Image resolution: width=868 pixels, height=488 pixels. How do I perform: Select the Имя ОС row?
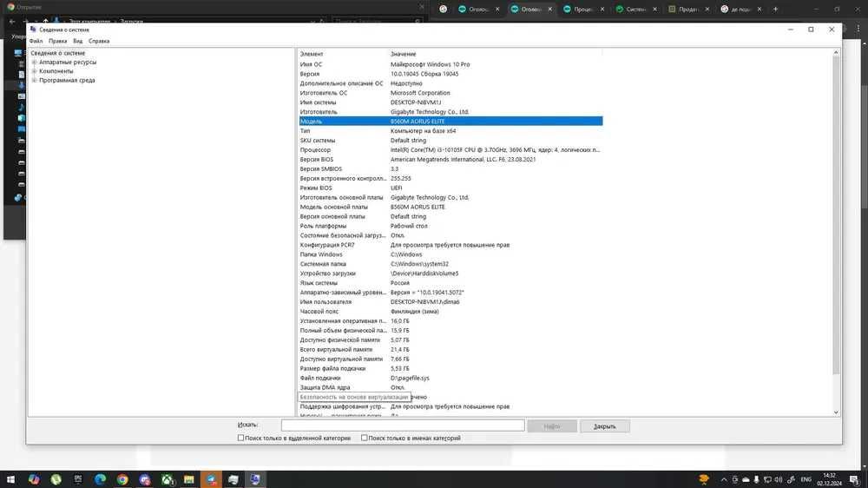[x=450, y=64]
